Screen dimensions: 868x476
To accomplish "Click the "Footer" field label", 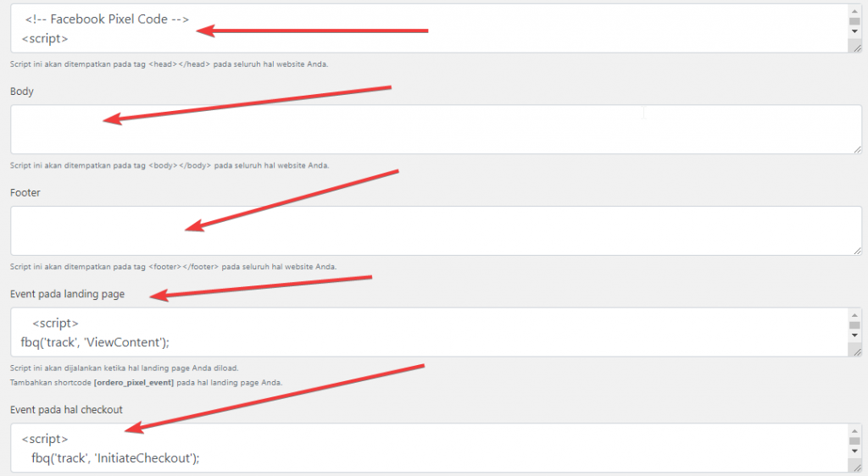I will click(x=25, y=192).
